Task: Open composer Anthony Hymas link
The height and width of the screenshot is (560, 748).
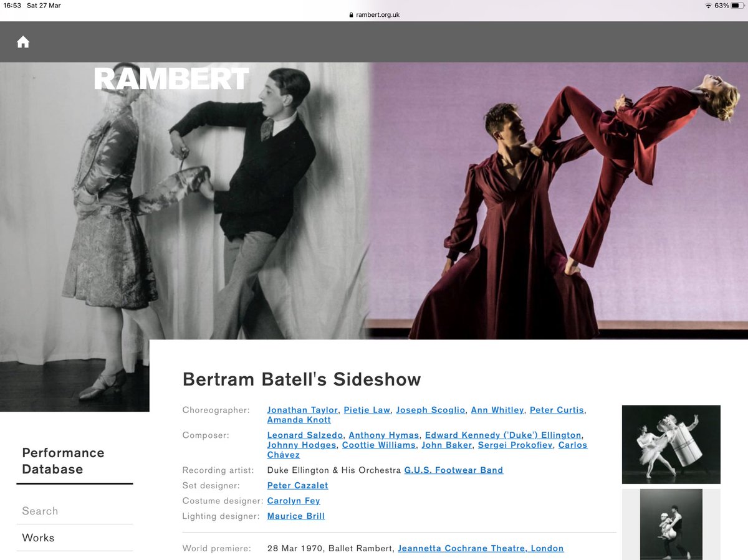Action: click(x=384, y=435)
